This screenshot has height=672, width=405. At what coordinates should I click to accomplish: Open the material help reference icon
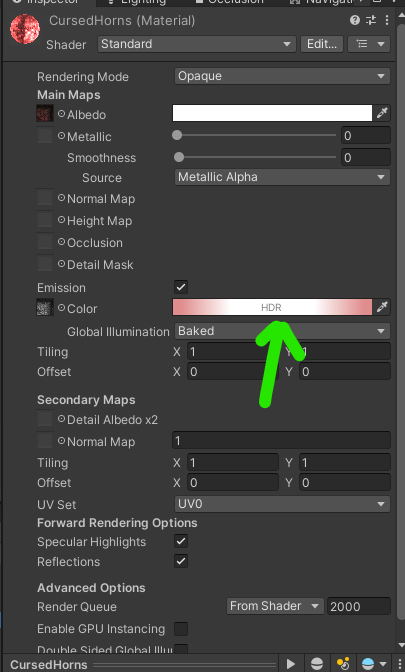click(355, 20)
